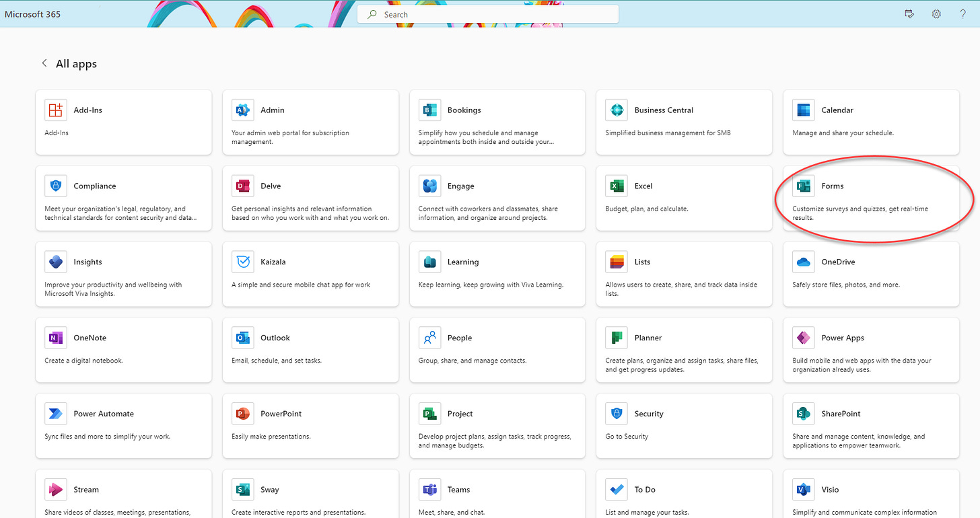
Task: Open the Power Automate icon
Action: click(x=56, y=414)
